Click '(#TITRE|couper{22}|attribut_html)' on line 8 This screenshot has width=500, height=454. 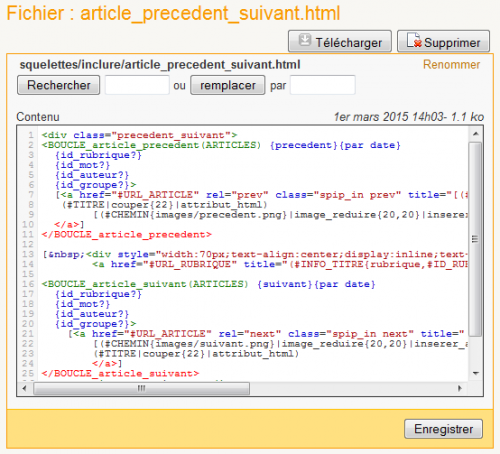tap(165, 205)
